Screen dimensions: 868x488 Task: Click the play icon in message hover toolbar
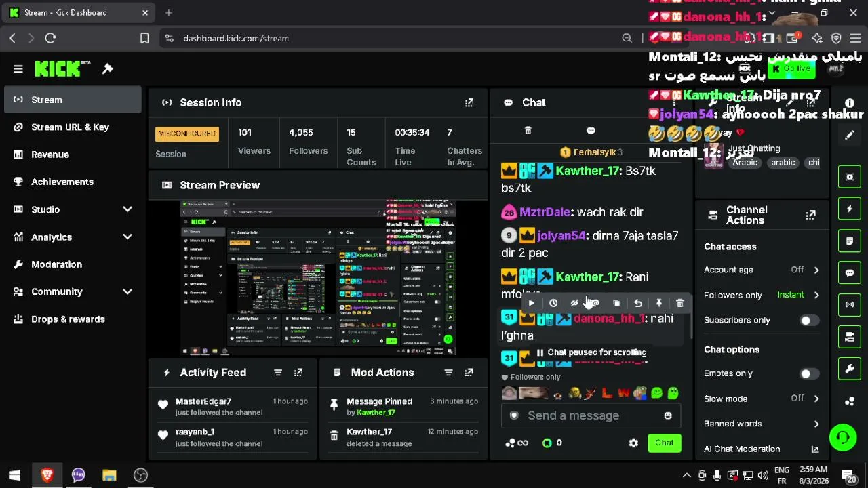[532, 303]
